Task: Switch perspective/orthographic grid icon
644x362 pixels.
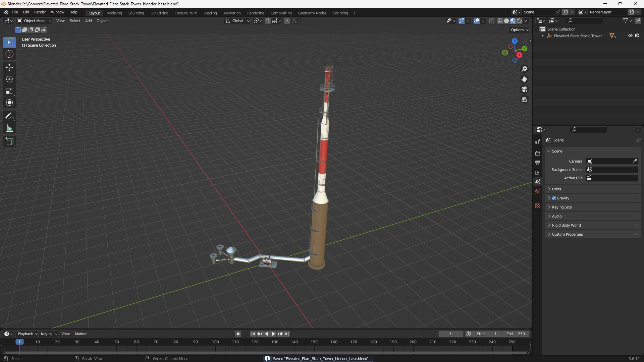Action: (x=524, y=100)
